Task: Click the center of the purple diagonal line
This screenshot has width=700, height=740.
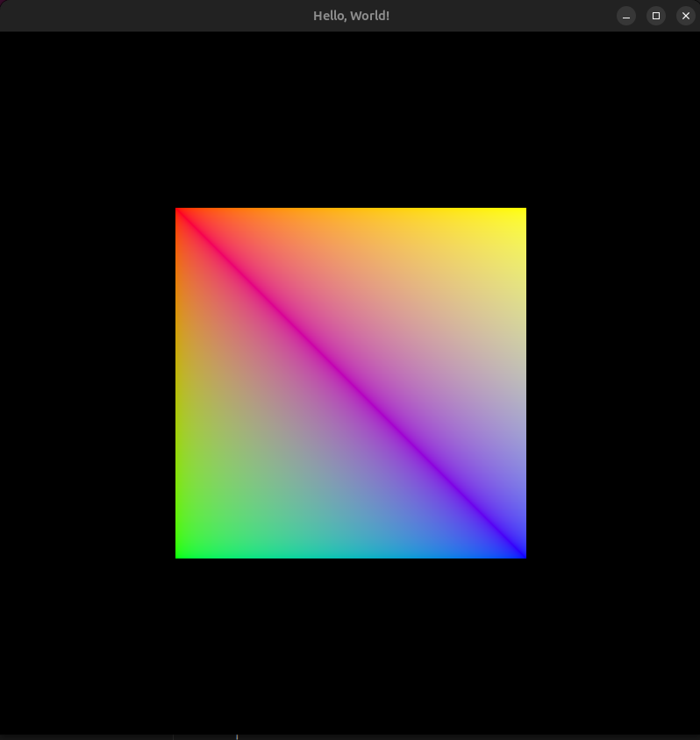Action: (x=351, y=383)
